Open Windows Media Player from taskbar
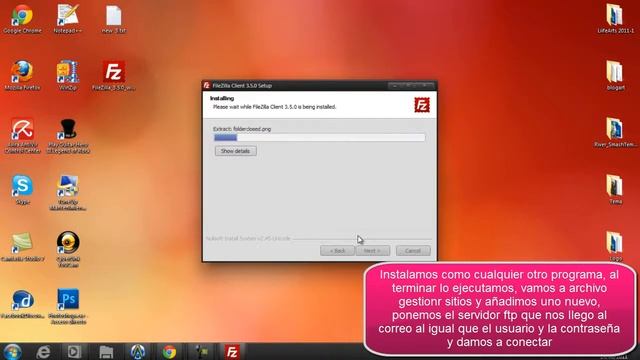Image resolution: width=640 pixels, height=360 pixels. tap(74, 352)
